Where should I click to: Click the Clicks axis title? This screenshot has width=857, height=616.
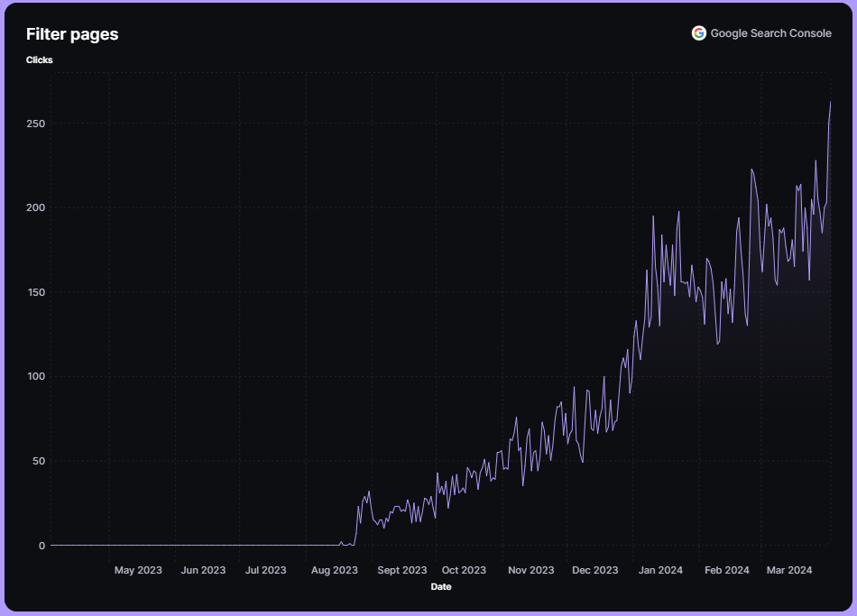[40, 60]
